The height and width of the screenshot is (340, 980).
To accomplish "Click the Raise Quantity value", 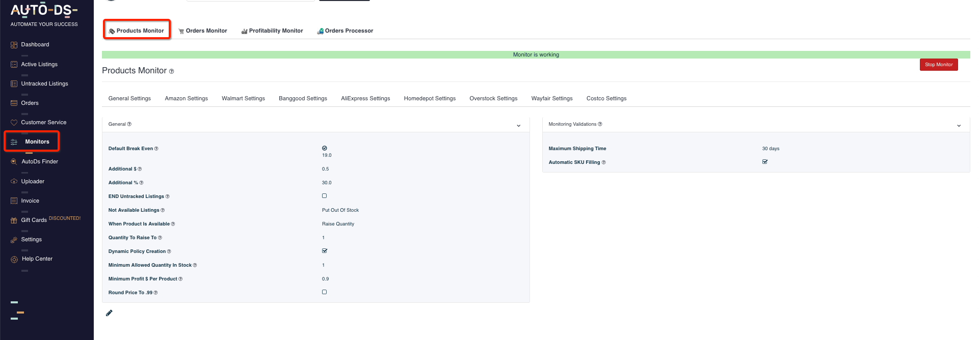I will 338,224.
